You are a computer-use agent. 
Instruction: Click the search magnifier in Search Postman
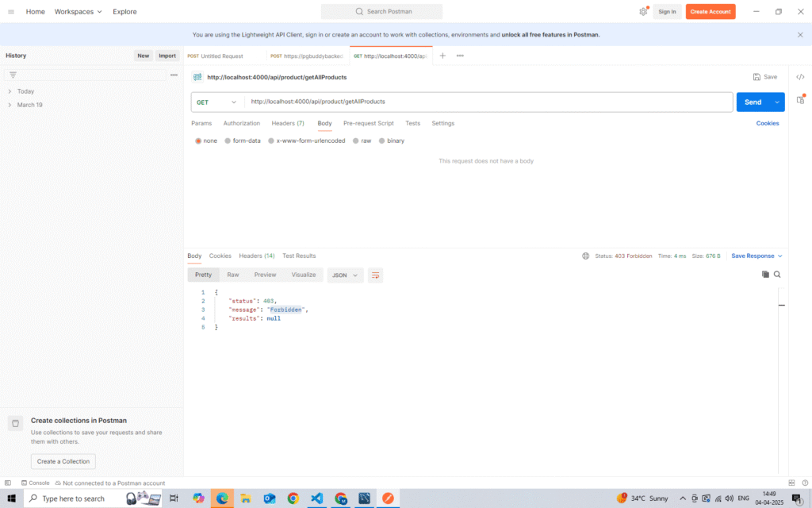pyautogui.click(x=359, y=11)
